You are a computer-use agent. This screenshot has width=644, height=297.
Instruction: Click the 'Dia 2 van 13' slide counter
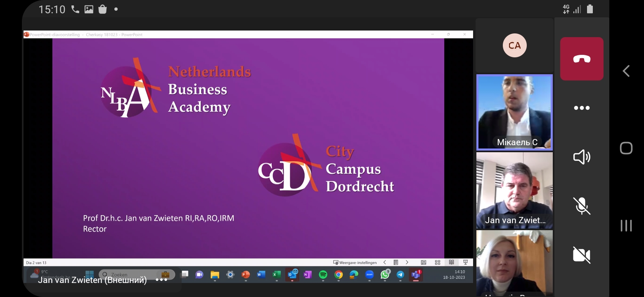coord(36,262)
